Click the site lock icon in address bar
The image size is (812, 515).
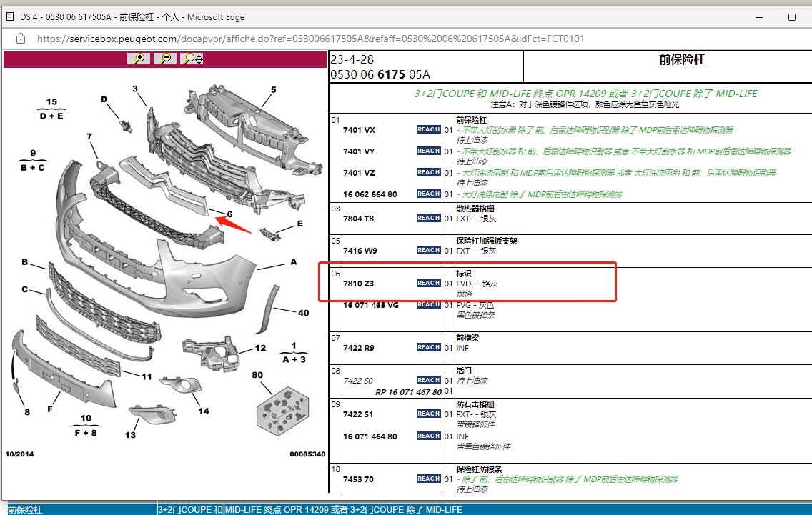coord(21,39)
